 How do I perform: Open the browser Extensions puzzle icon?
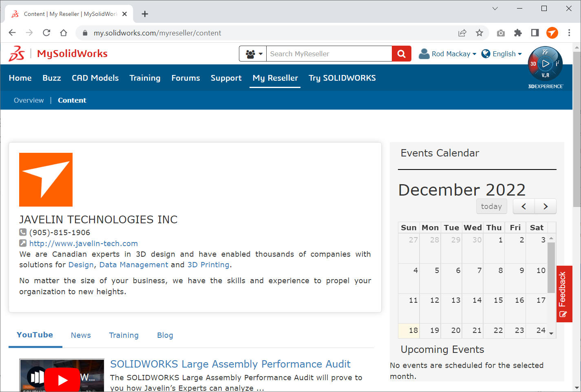pos(518,33)
